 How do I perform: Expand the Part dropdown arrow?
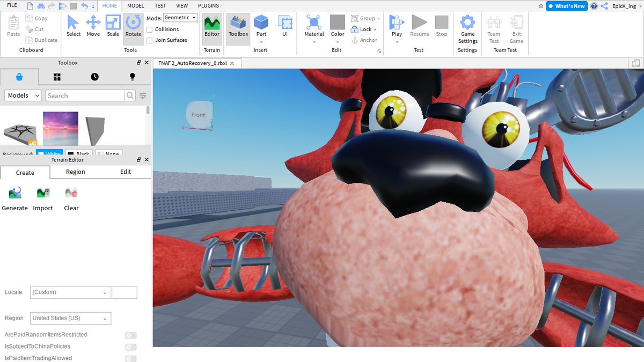click(261, 42)
